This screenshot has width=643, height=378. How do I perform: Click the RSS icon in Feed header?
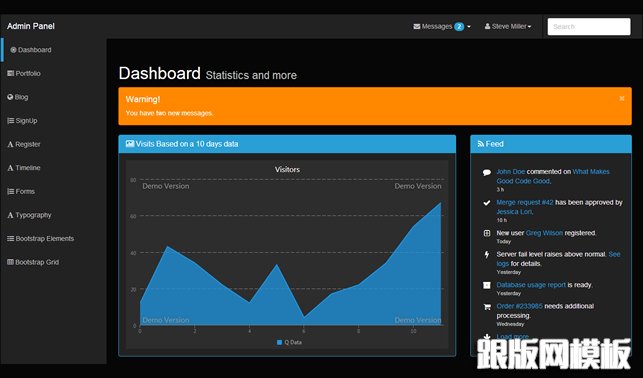pyautogui.click(x=481, y=144)
